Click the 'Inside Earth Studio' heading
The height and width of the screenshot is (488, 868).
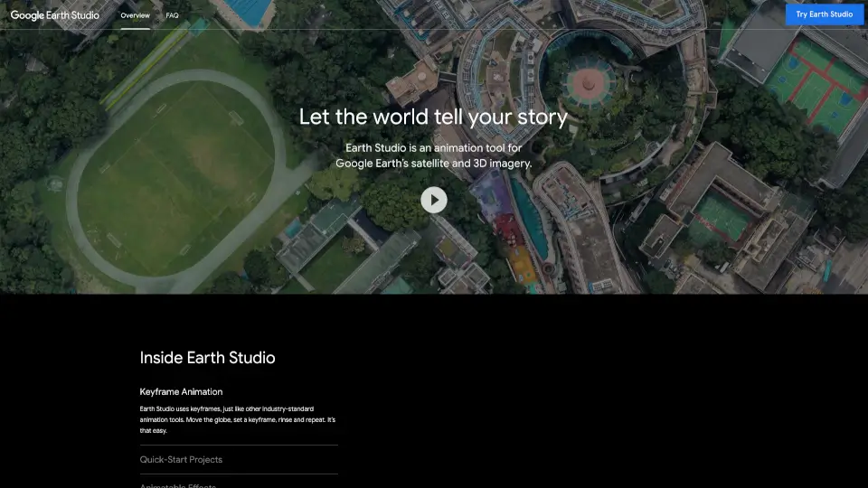tap(207, 358)
